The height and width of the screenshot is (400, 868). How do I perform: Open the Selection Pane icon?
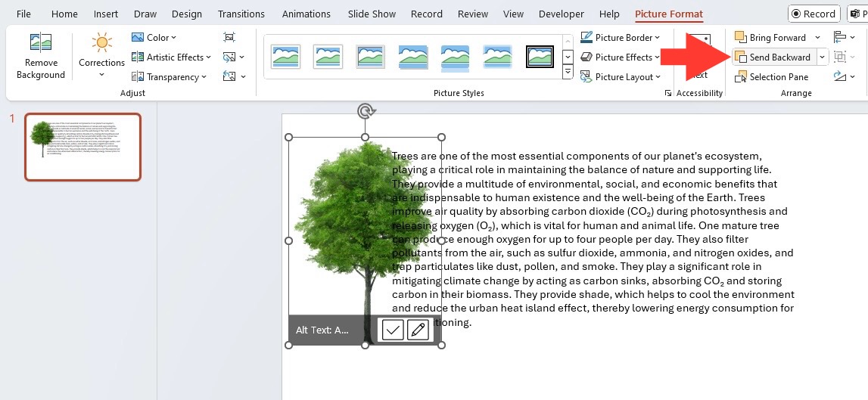pos(741,77)
